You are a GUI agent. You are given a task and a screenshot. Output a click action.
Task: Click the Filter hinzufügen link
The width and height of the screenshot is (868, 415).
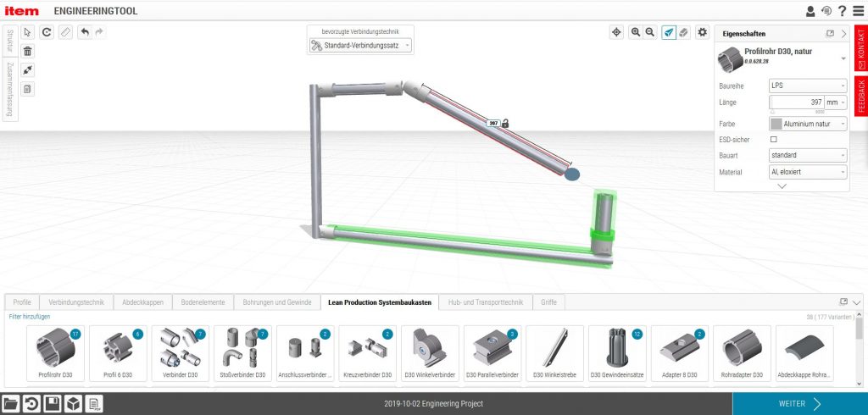pos(30,316)
